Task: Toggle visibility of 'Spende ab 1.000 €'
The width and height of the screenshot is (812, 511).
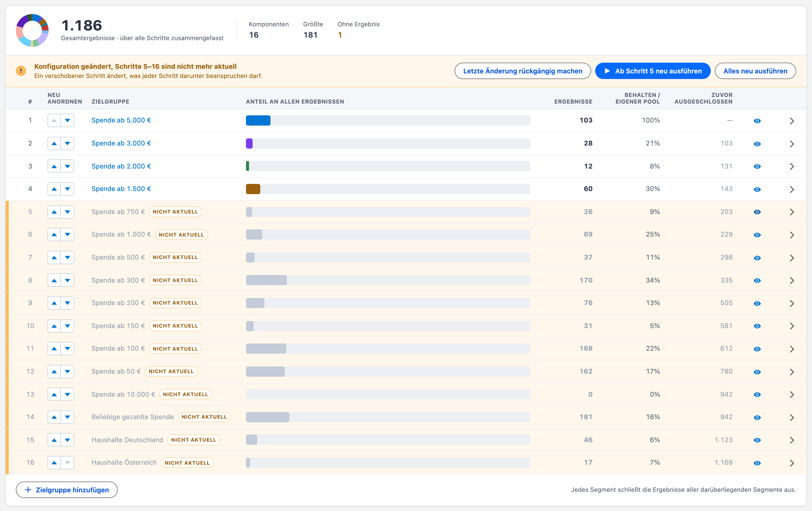Action: pos(757,235)
